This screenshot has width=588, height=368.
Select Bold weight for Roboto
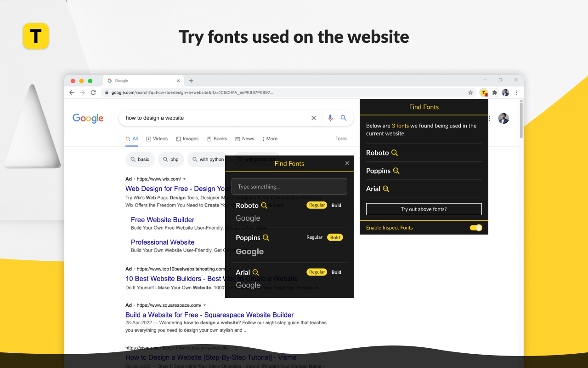(x=336, y=205)
